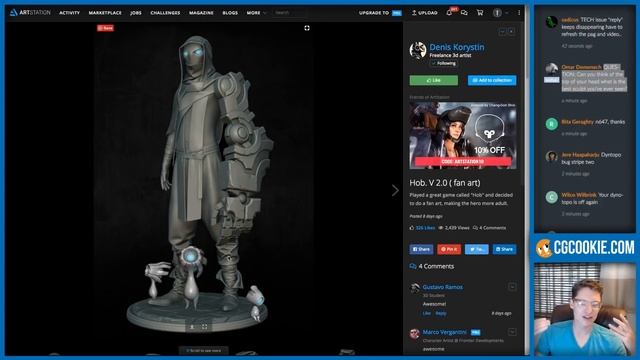
Task: Open the Blogs menu item
Action: click(230, 13)
